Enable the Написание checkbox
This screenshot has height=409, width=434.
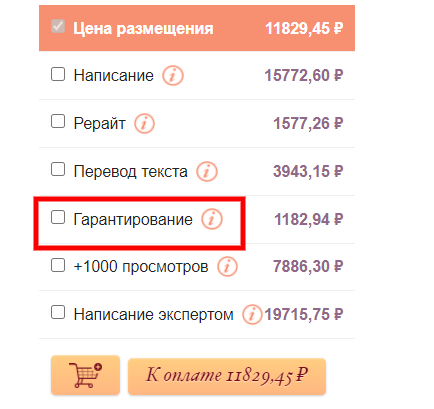point(58,74)
